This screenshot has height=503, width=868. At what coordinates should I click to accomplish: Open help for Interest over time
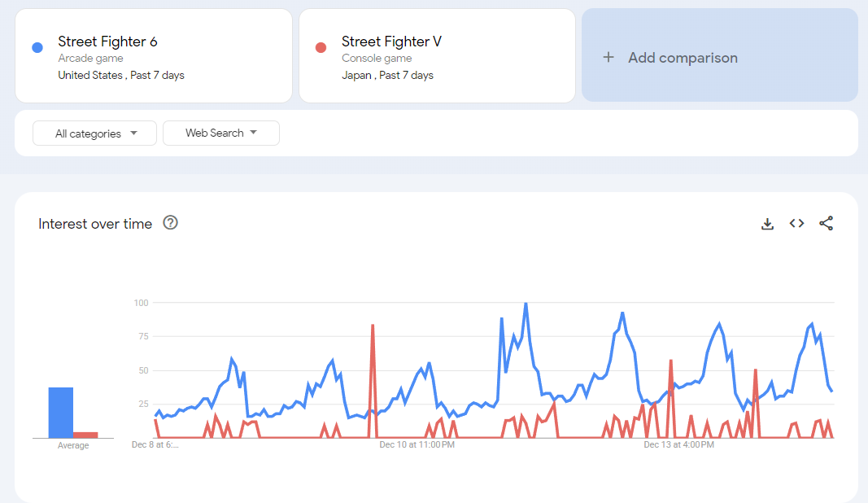pos(171,223)
